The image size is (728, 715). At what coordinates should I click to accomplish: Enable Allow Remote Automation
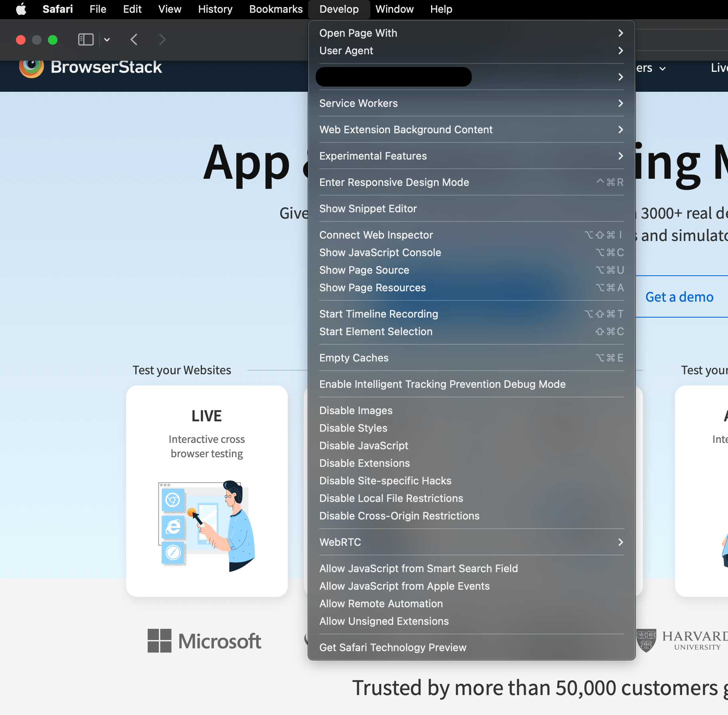[381, 604]
